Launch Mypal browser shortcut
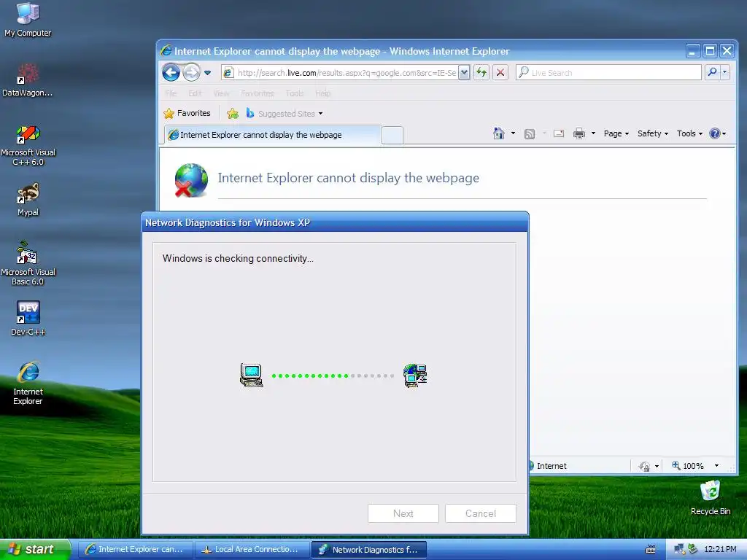The image size is (747, 560). (28, 199)
